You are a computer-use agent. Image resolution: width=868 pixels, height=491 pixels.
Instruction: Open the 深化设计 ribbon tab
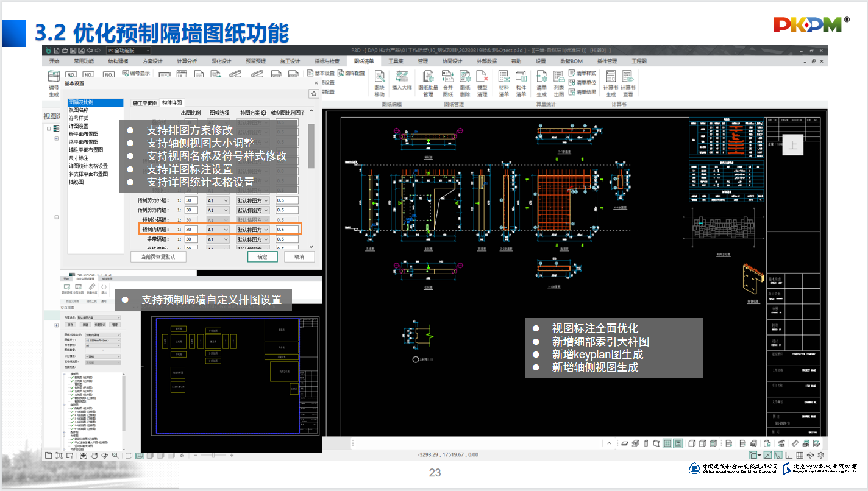click(x=221, y=62)
